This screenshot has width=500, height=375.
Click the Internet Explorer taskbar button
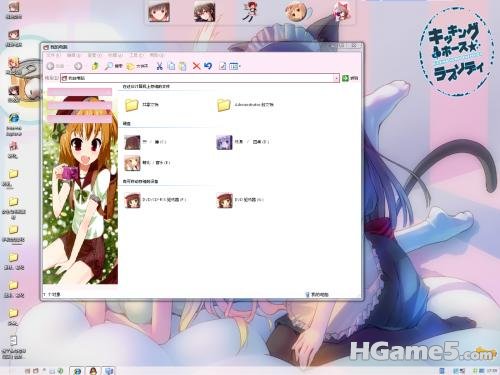click(x=77, y=371)
